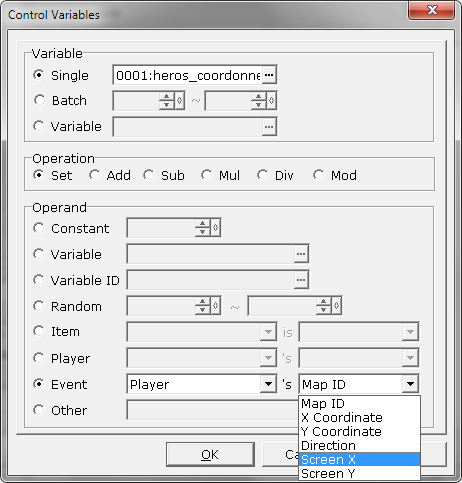The height and width of the screenshot is (483, 462).
Task: Click the OK button
Action: click(x=210, y=454)
